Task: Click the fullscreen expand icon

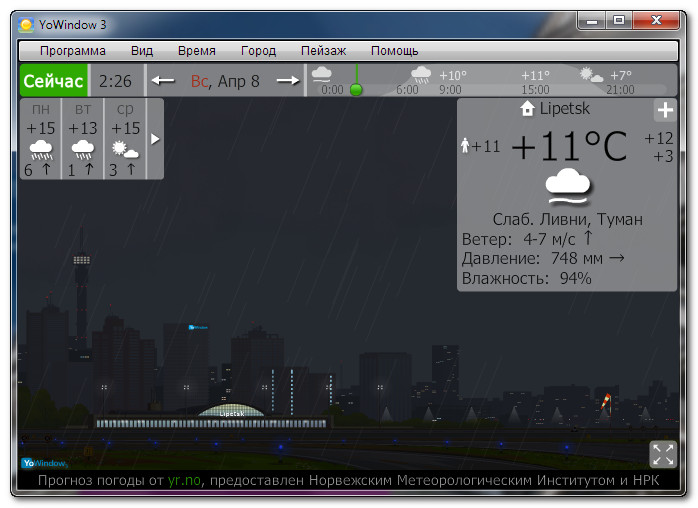Action: 663,454
